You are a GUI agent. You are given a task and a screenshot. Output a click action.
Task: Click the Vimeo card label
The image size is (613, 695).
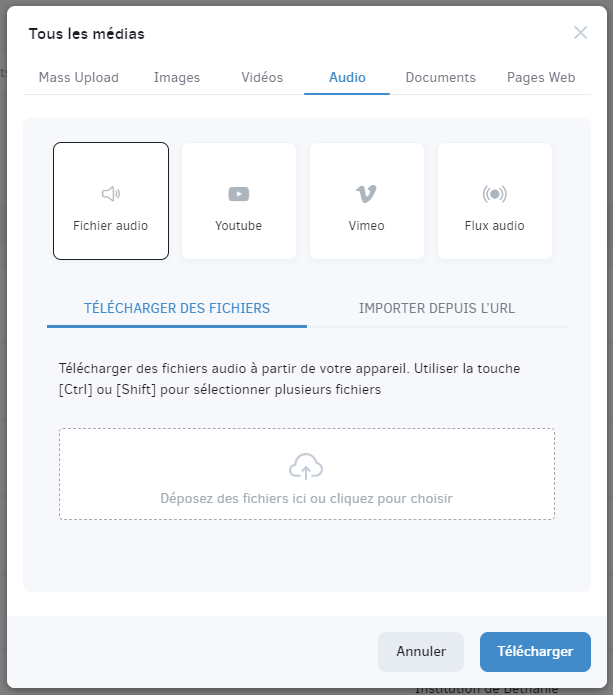[x=366, y=226]
